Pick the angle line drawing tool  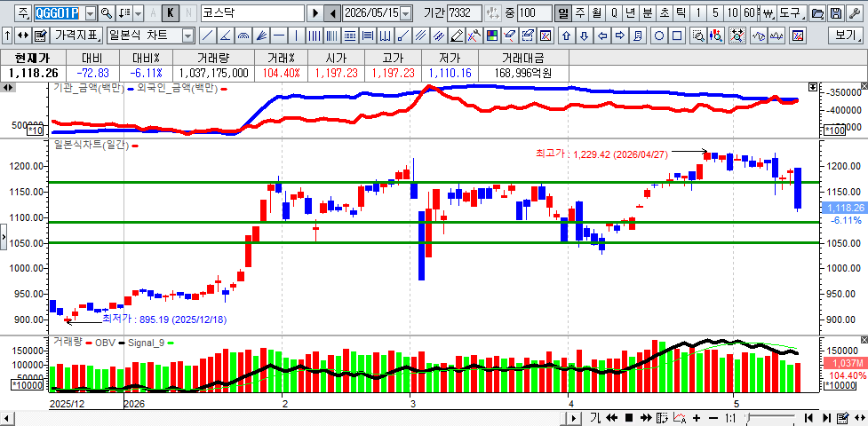[226, 36]
